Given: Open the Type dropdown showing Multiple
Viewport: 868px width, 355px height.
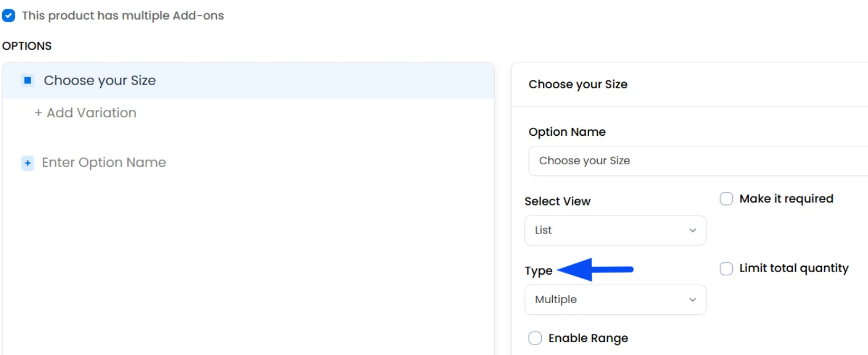Looking at the screenshot, I should [x=615, y=300].
